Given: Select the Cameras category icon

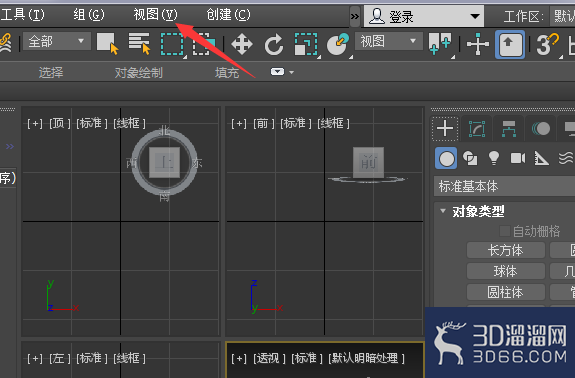Looking at the screenshot, I should click(x=518, y=158).
